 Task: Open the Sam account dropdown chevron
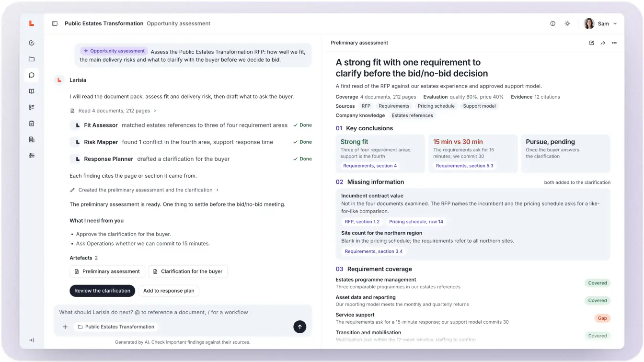click(x=615, y=23)
